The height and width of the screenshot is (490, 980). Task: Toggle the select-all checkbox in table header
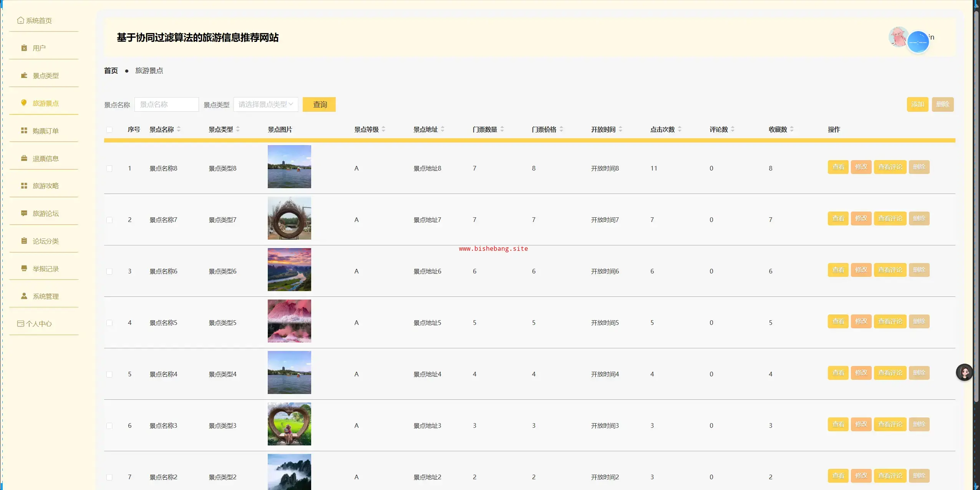(x=109, y=130)
